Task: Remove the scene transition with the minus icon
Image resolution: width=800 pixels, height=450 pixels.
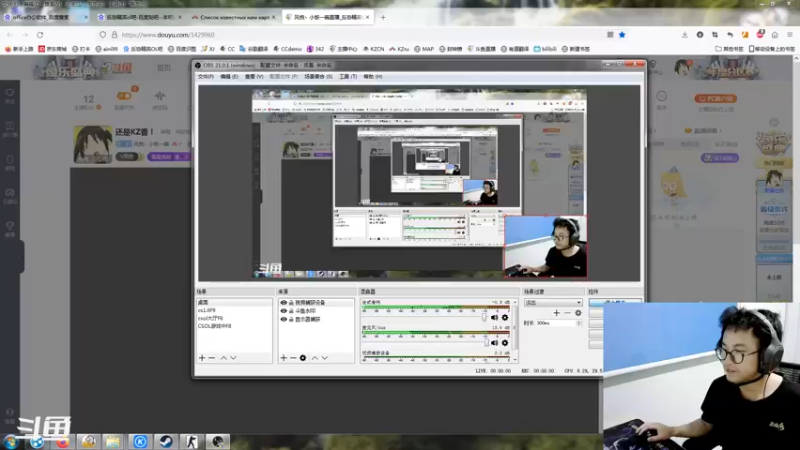Action: pyautogui.click(x=567, y=313)
